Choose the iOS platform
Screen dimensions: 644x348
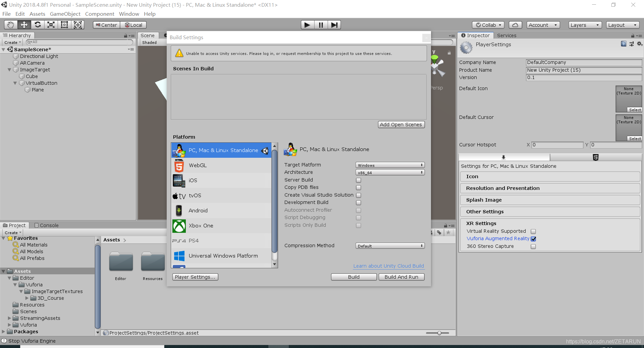[x=221, y=180]
